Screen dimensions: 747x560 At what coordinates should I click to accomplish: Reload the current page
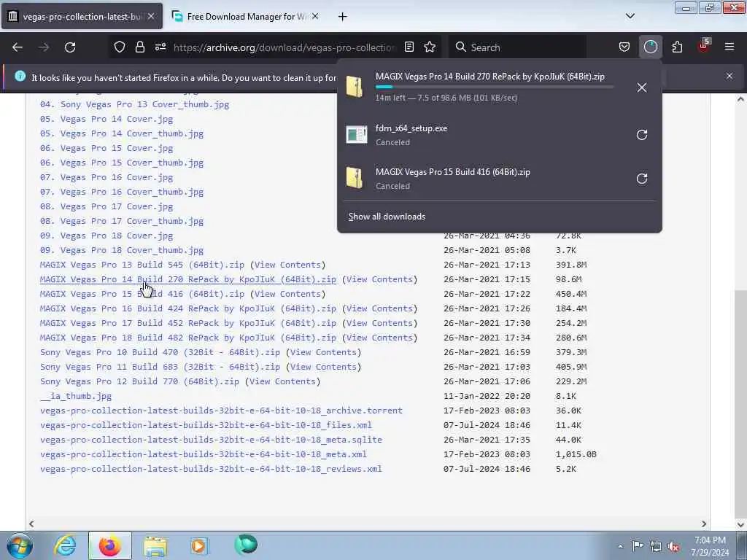(x=70, y=47)
